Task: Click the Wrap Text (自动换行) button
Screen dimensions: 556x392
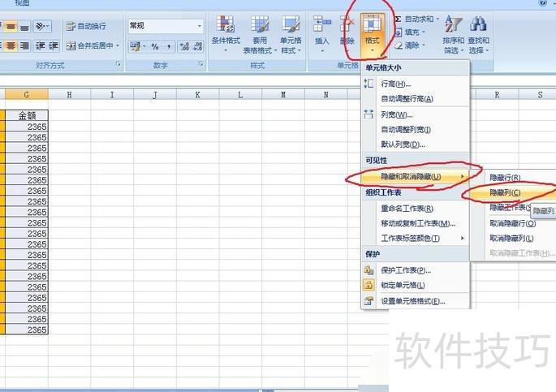Action: [86, 26]
